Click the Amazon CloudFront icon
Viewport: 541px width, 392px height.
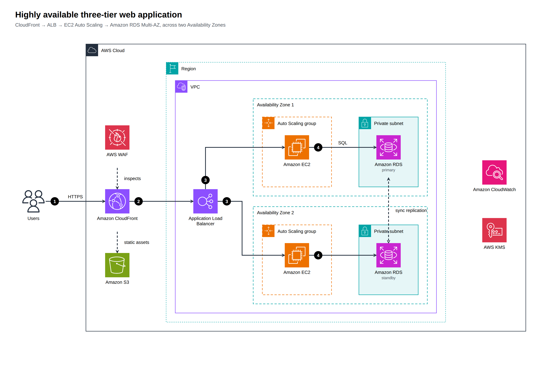pyautogui.click(x=117, y=201)
